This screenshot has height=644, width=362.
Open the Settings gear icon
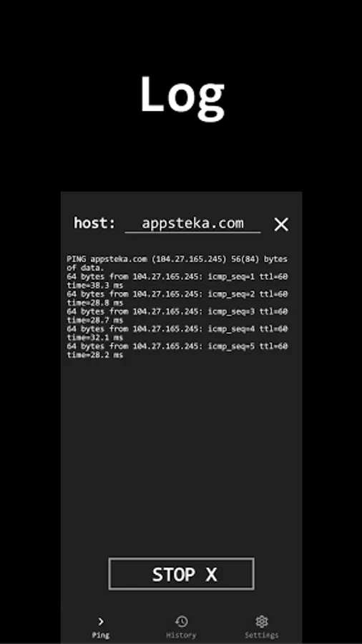point(261,621)
